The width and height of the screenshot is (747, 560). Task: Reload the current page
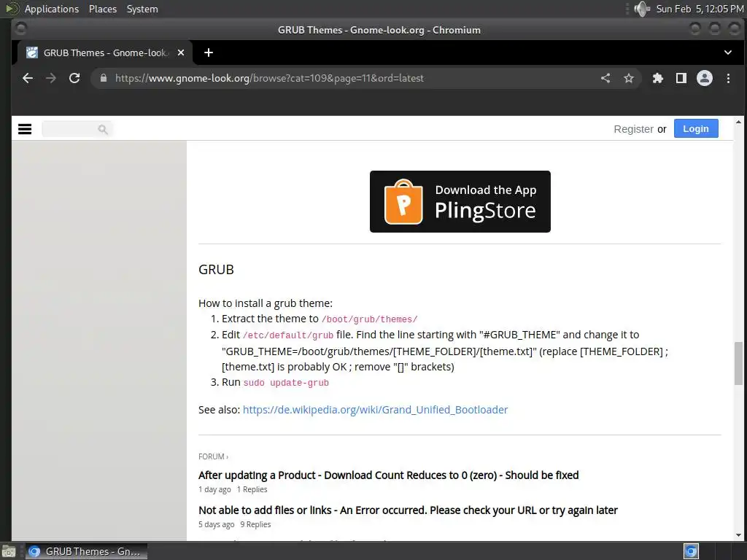click(x=74, y=78)
